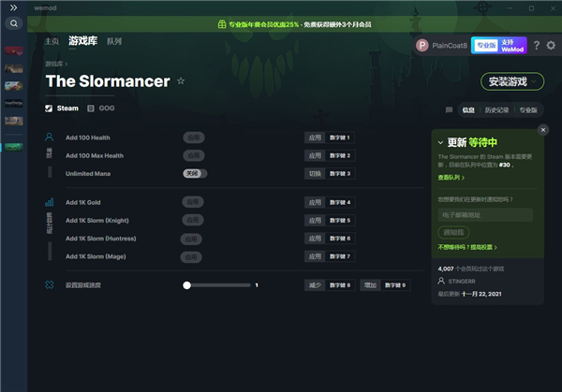Select the GOG platform tab
This screenshot has width=562, height=392.
pos(101,109)
